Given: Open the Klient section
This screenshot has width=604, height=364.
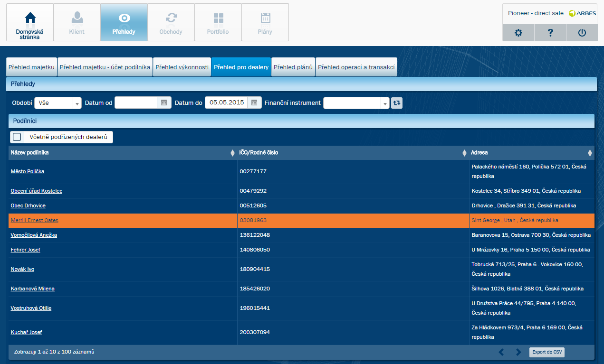Looking at the screenshot, I should 77,22.
